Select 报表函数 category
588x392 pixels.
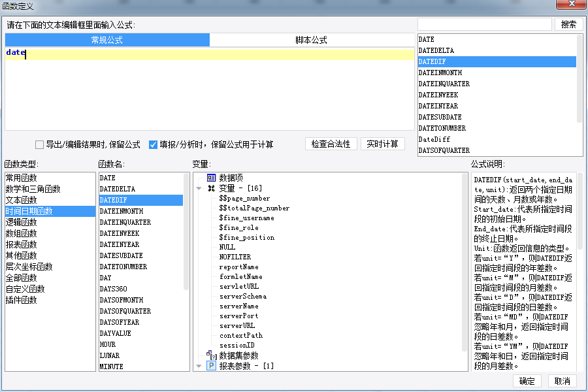pyautogui.click(x=50, y=244)
